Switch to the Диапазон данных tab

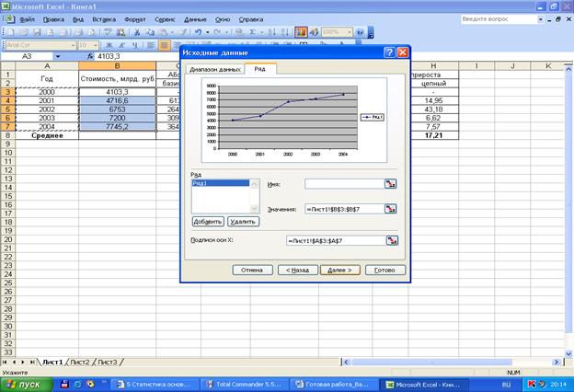[x=214, y=69]
